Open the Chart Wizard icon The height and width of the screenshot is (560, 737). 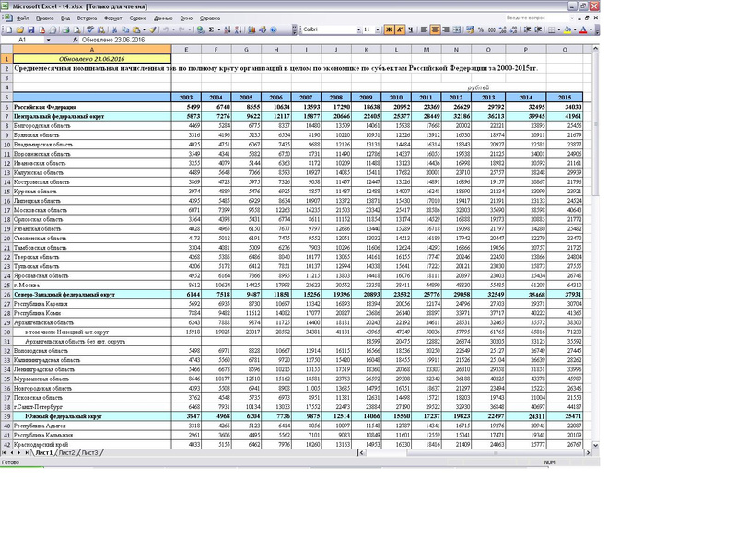point(251,29)
